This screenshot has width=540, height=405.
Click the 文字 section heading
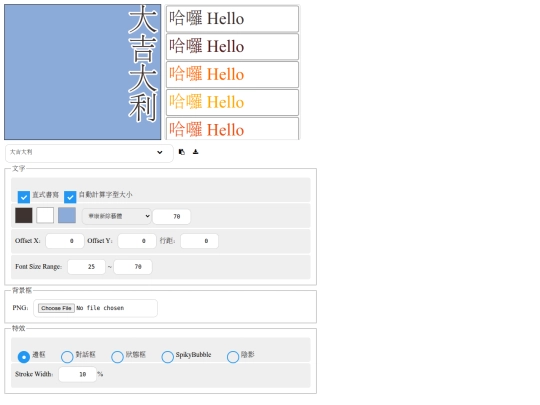[19, 168]
